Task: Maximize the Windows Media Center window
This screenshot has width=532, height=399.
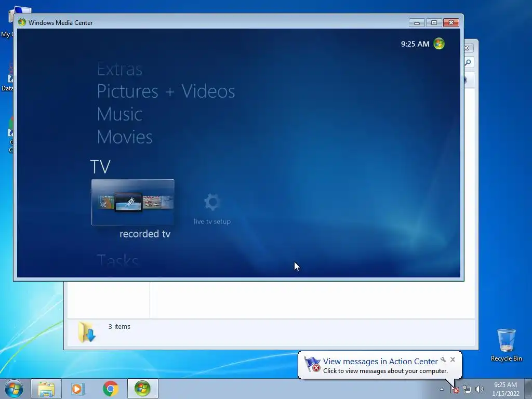Action: (434, 23)
